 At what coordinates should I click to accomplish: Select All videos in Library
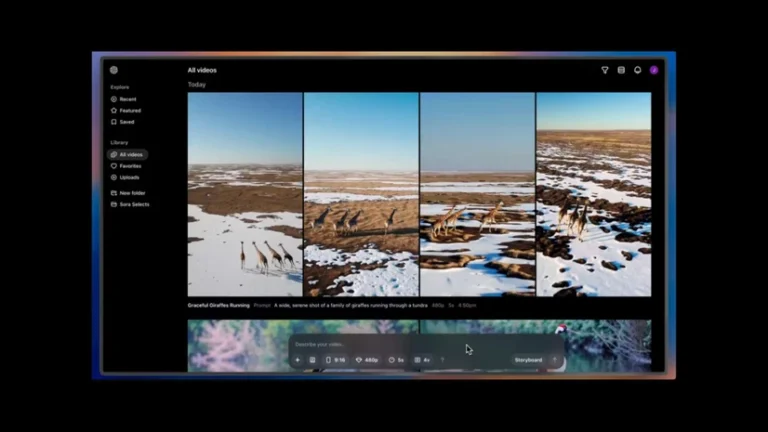click(x=127, y=154)
